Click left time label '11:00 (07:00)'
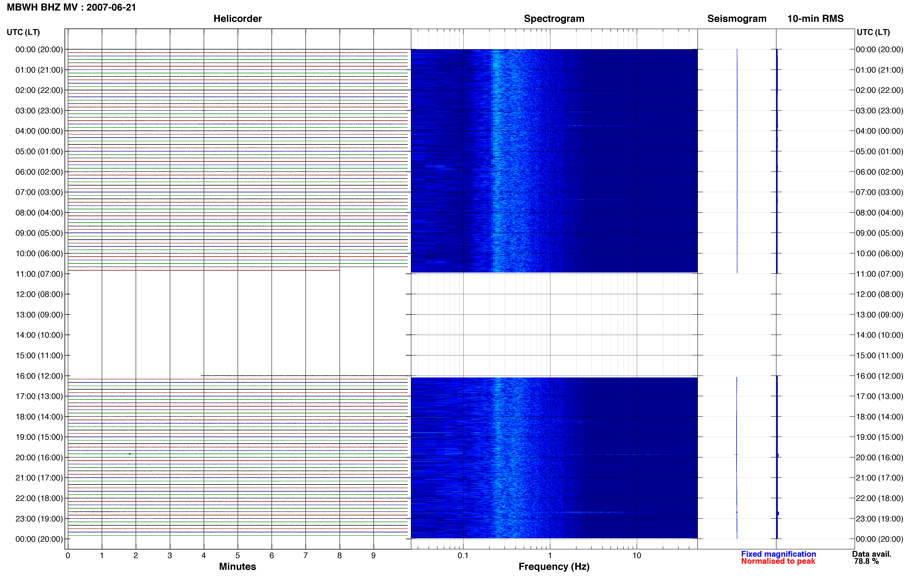Screen dimensions: 924x578 39,274
